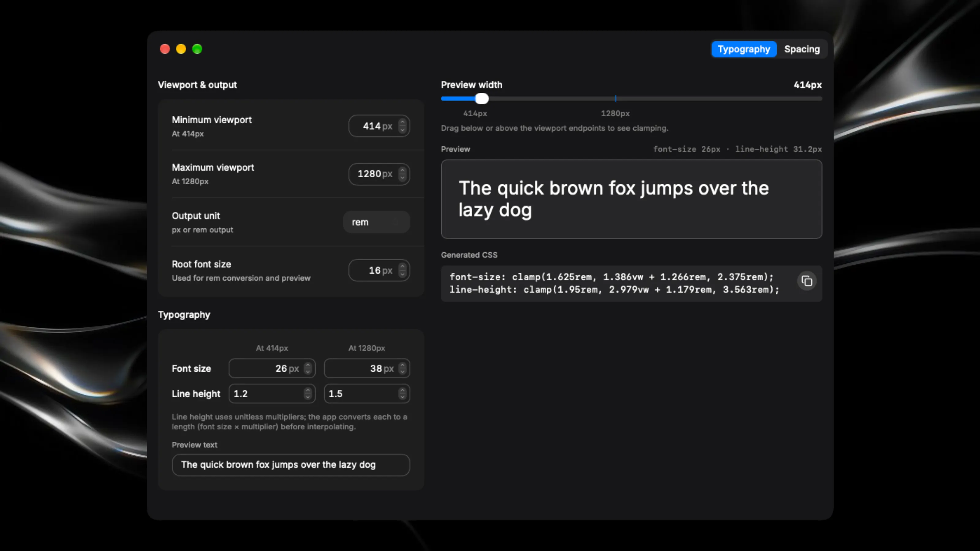Image resolution: width=980 pixels, height=551 pixels.
Task: Decrement the Minimum viewport stepper down arrow
Action: (x=402, y=130)
